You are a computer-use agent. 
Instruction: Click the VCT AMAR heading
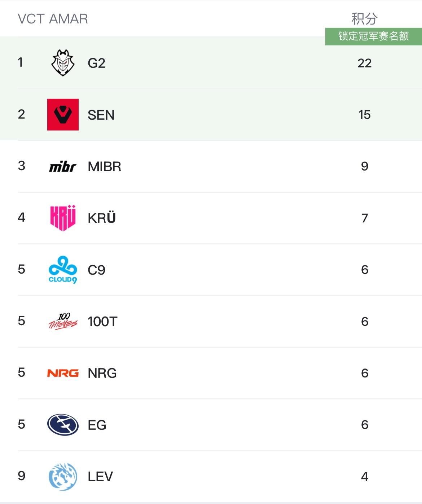(x=53, y=19)
